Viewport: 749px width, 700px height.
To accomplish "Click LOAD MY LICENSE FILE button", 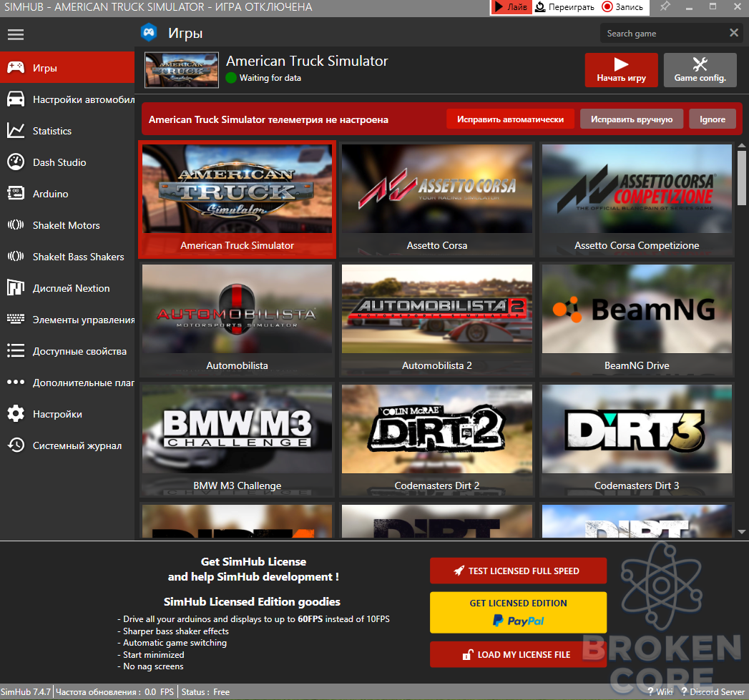I will coord(518,655).
